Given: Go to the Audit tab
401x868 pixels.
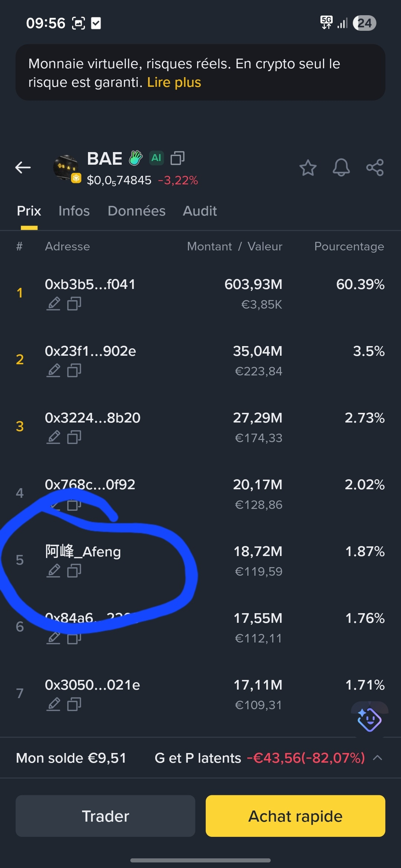Looking at the screenshot, I should point(200,211).
